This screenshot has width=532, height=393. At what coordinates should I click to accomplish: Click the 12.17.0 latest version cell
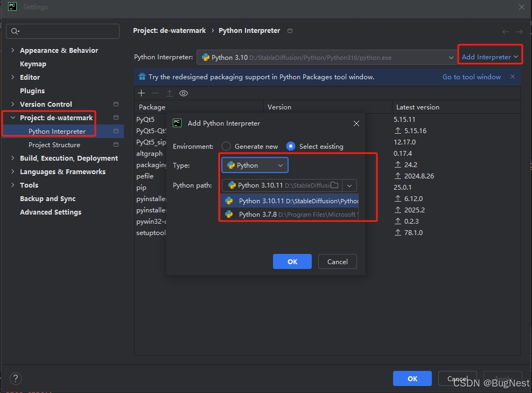tap(405, 142)
